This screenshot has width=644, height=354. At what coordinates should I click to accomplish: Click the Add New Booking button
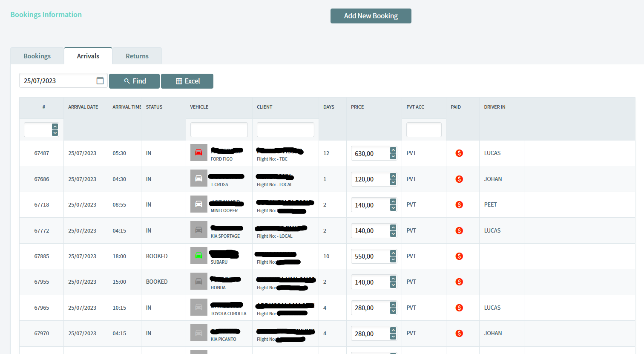point(371,16)
